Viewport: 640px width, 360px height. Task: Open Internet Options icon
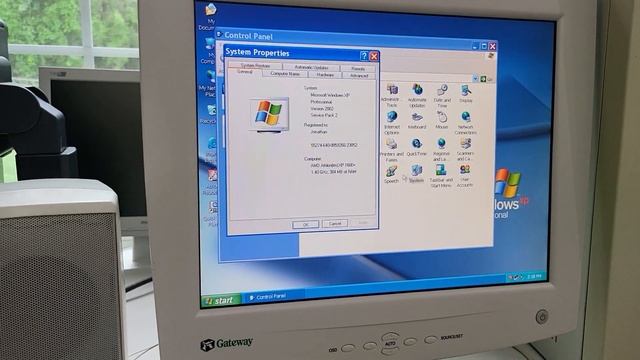[x=392, y=122]
